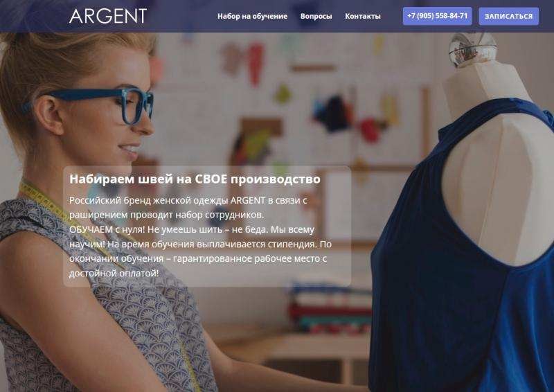Call the +7 (905) 558-84-71 phone button
The height and width of the screenshot is (392, 554).
point(437,16)
